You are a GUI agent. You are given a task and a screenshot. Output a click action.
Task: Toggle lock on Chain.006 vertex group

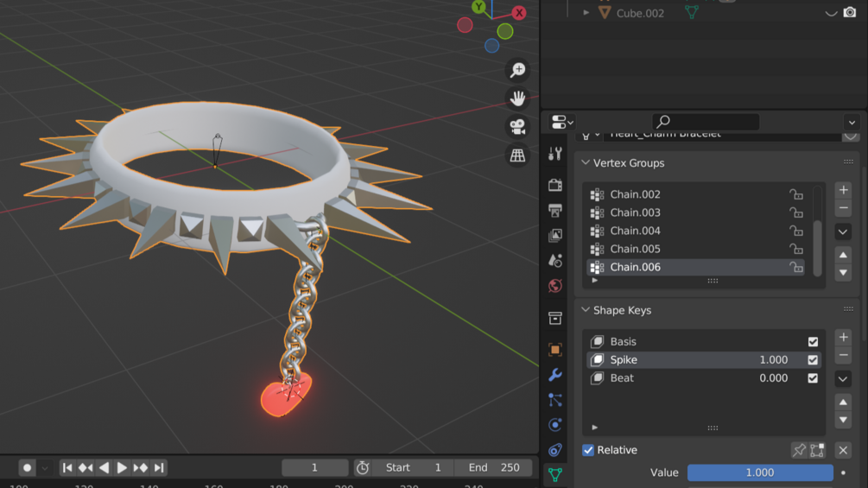point(796,267)
